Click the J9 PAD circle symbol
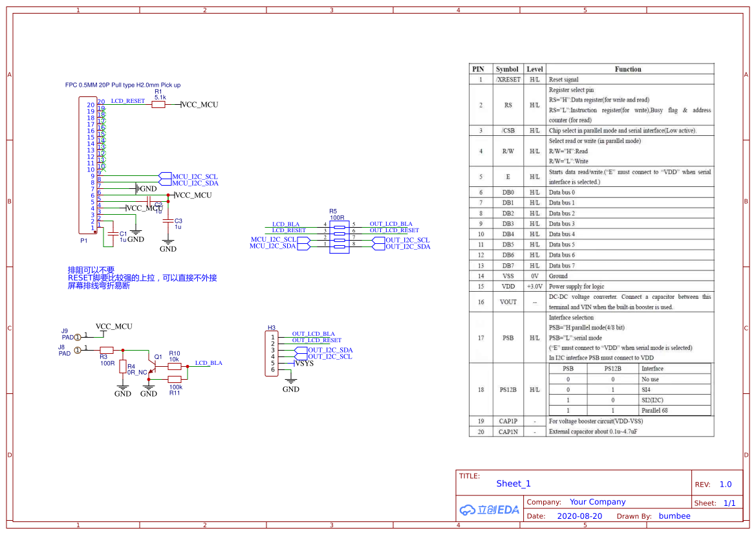Image resolution: width=756 pixels, height=535 pixels. (x=78, y=337)
